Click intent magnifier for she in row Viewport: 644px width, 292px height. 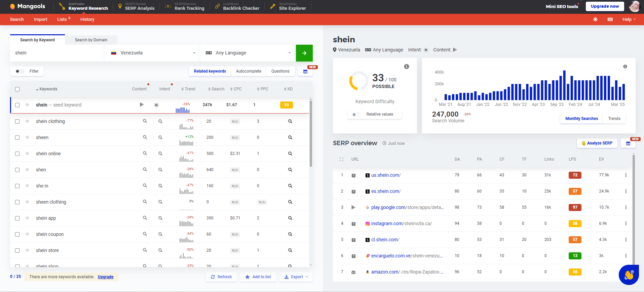click(160, 186)
